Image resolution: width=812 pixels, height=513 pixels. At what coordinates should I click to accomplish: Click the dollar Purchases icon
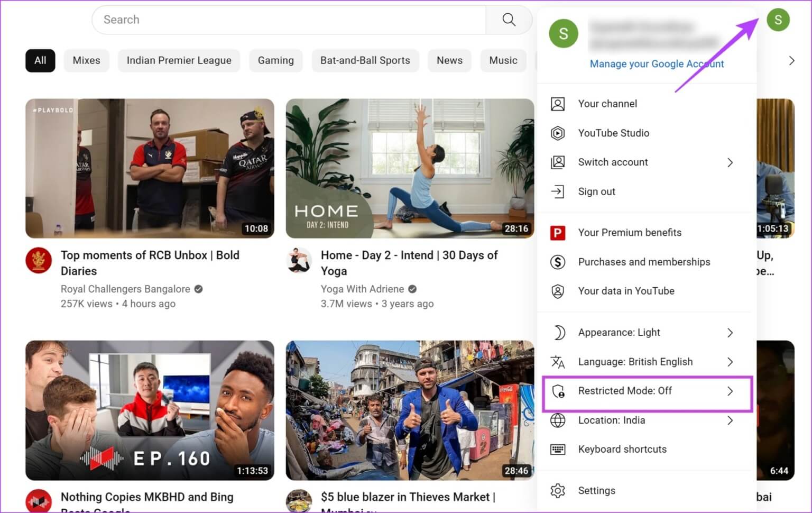coord(558,262)
